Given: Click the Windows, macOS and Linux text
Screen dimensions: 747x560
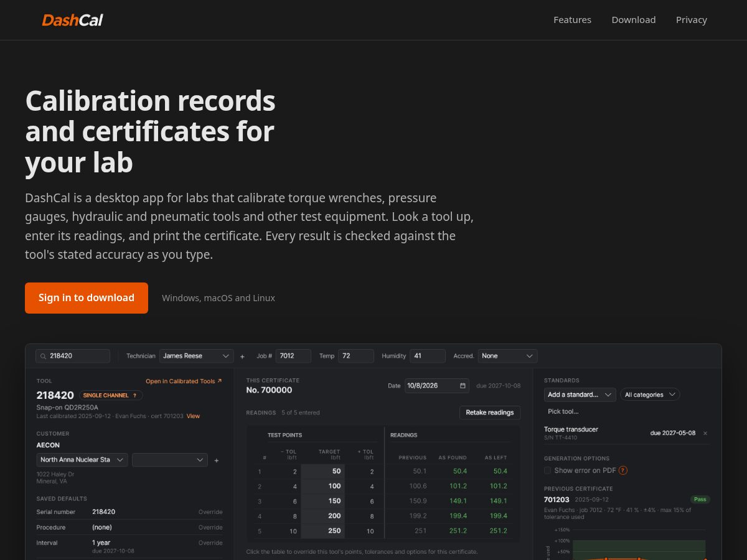Looking at the screenshot, I should pyautogui.click(x=218, y=298).
